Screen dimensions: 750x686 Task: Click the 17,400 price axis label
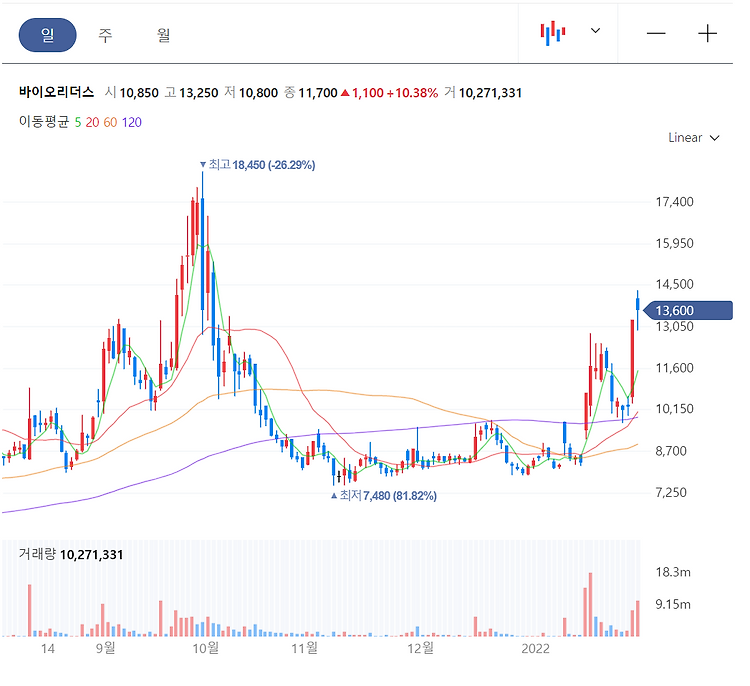tap(674, 202)
